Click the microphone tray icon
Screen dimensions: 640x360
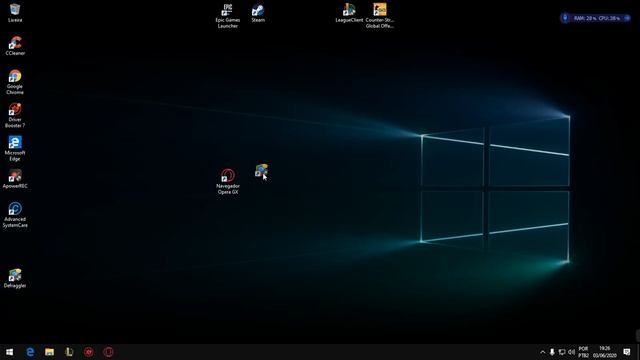552,352
